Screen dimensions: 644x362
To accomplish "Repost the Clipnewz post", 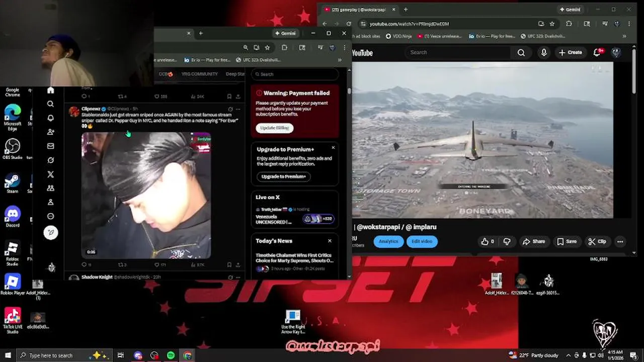I will tap(121, 264).
